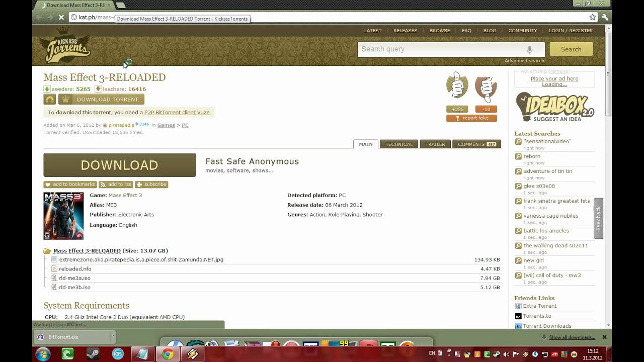The height and width of the screenshot is (362, 644).
Task: Open Winamp from the taskbar
Action: pyautogui.click(x=192, y=354)
